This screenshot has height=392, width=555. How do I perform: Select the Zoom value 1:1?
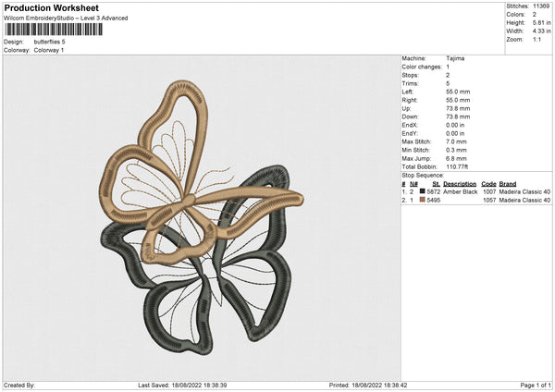coord(536,39)
